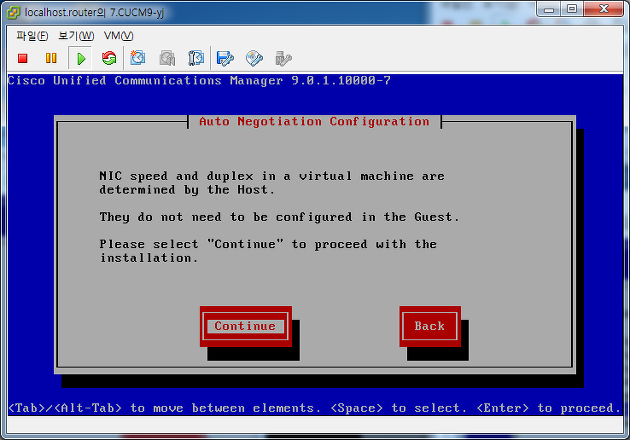Click the text 'They do not need to be configured'

click(225, 217)
